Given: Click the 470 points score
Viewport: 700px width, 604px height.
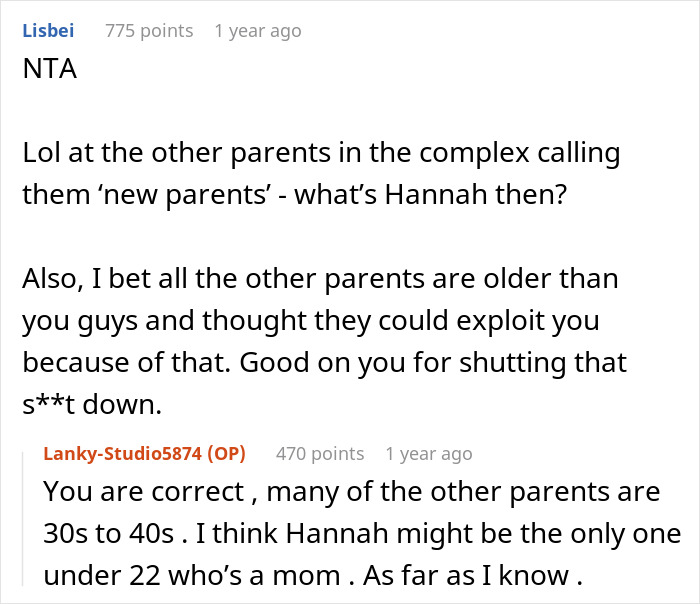Looking at the screenshot, I should point(320,454).
